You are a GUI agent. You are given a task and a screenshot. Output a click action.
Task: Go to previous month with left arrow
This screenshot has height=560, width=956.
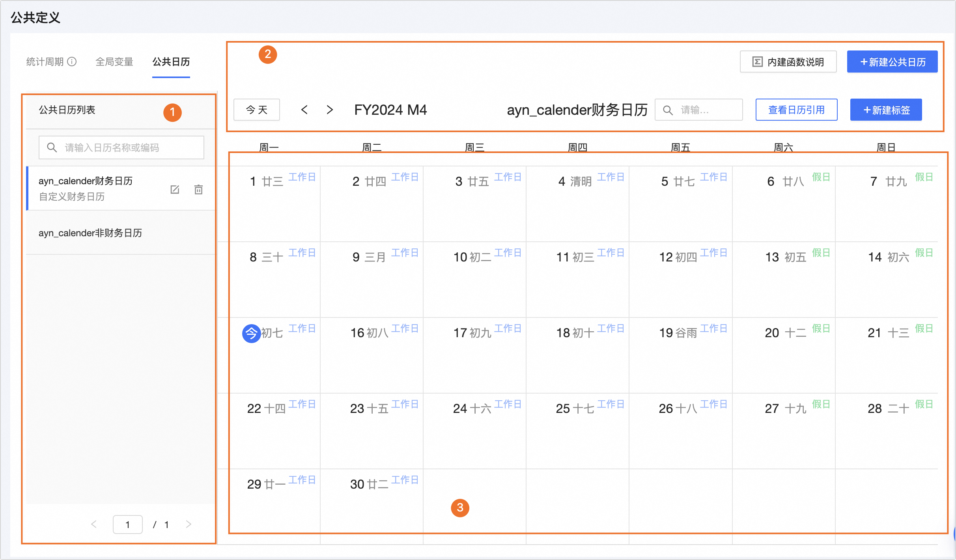[x=304, y=110]
